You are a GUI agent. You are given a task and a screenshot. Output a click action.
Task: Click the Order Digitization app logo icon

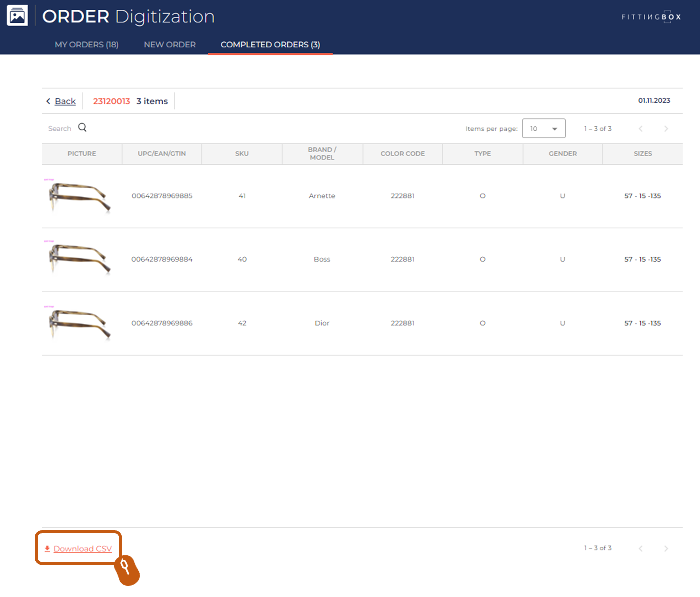click(17, 16)
